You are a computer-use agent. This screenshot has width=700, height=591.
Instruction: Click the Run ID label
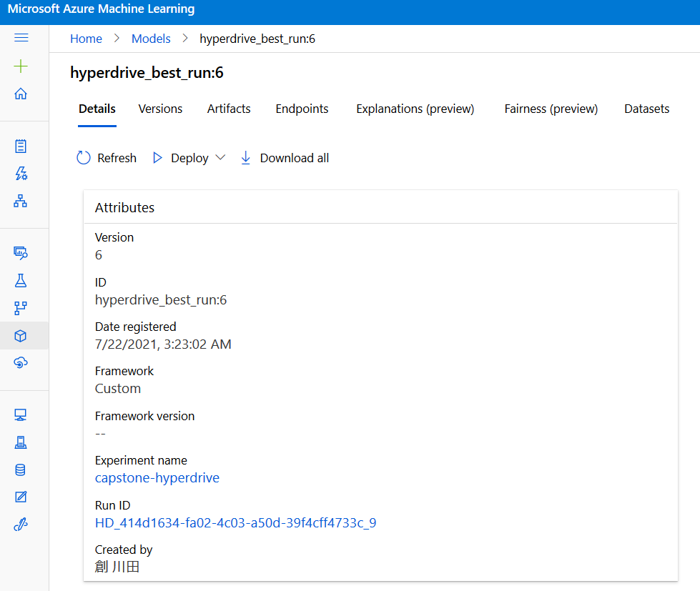[112, 505]
